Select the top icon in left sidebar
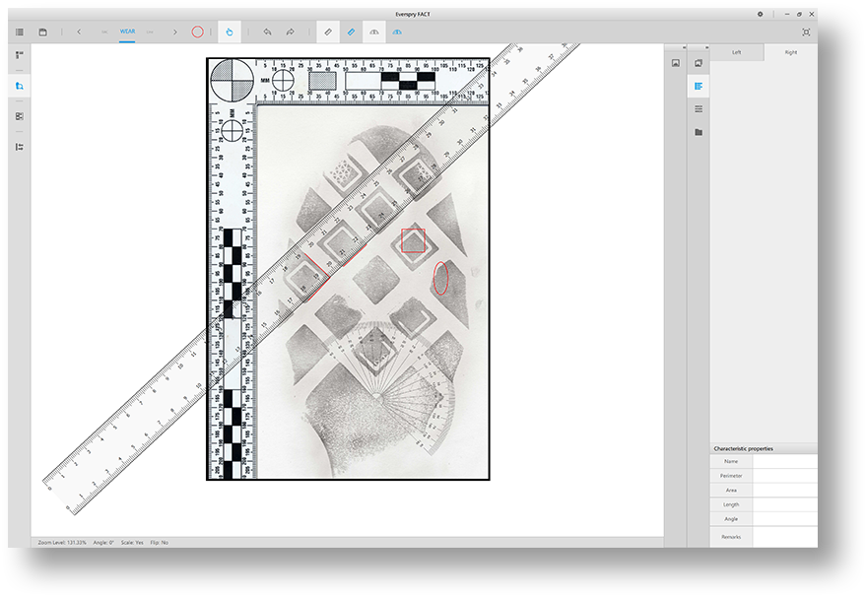This screenshot has height=598, width=868. tap(20, 55)
